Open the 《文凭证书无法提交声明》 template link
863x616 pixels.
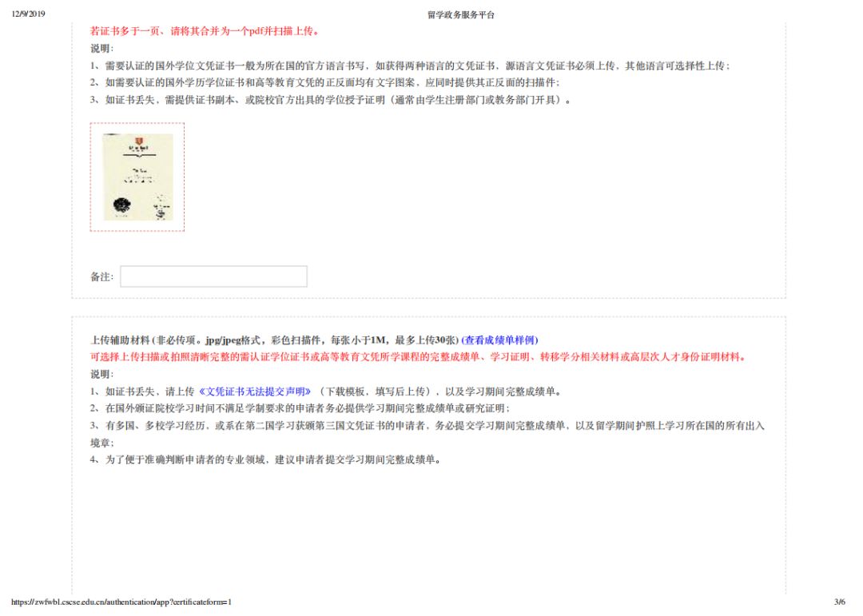pos(255,391)
